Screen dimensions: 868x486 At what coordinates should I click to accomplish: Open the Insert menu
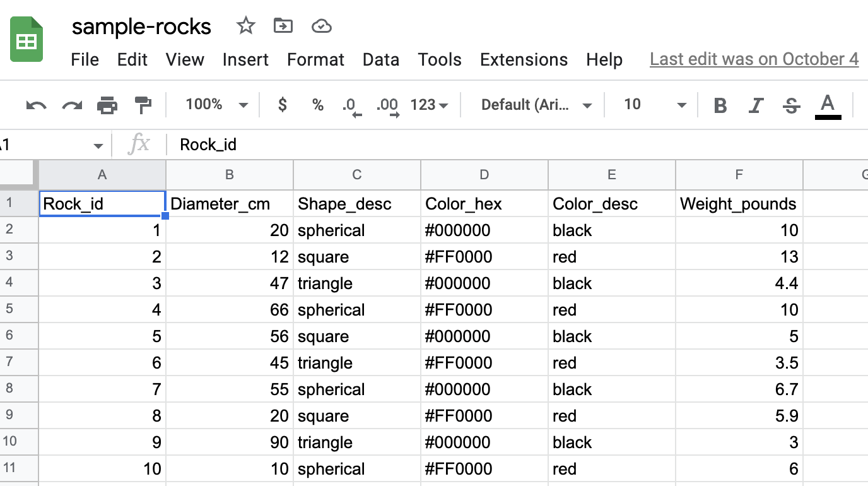click(x=245, y=60)
